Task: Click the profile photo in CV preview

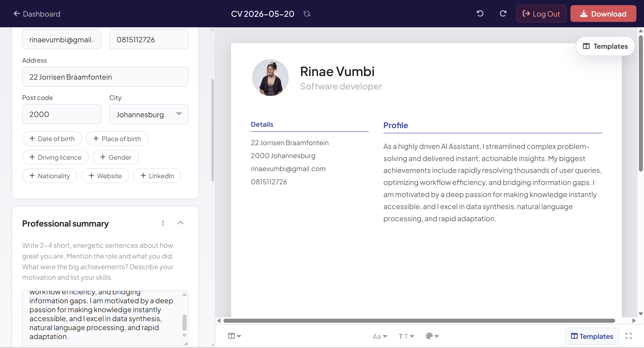Action: click(x=270, y=78)
